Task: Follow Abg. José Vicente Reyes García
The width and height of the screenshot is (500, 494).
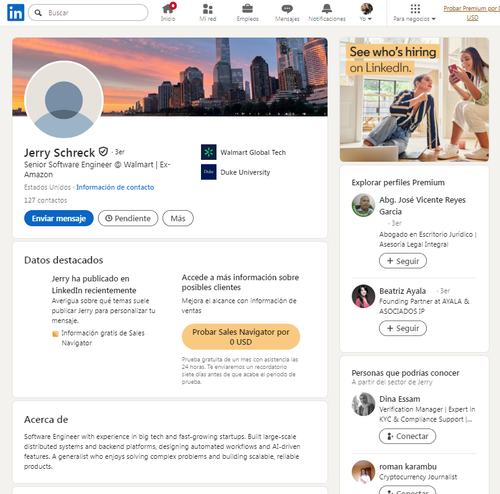Action: click(403, 261)
